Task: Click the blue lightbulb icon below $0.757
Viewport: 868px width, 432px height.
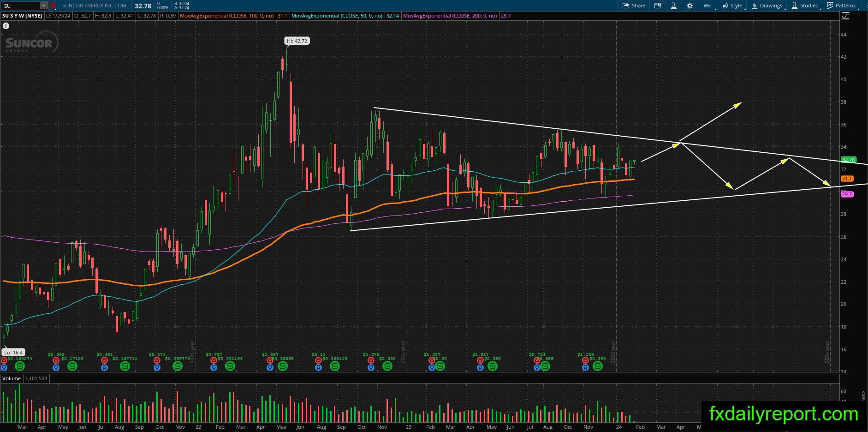Action: pos(214,368)
